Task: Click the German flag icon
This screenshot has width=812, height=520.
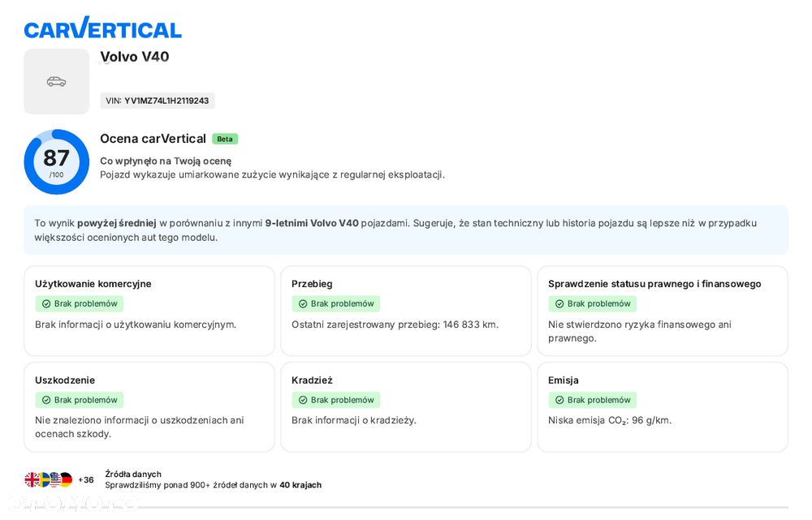Action: 66,479
